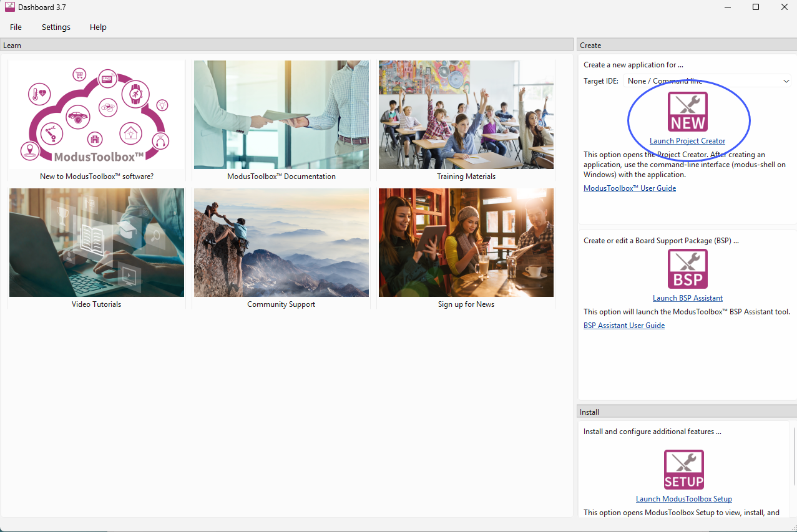
Task: Open the Video Tutorials thumbnail
Action: [x=97, y=243]
